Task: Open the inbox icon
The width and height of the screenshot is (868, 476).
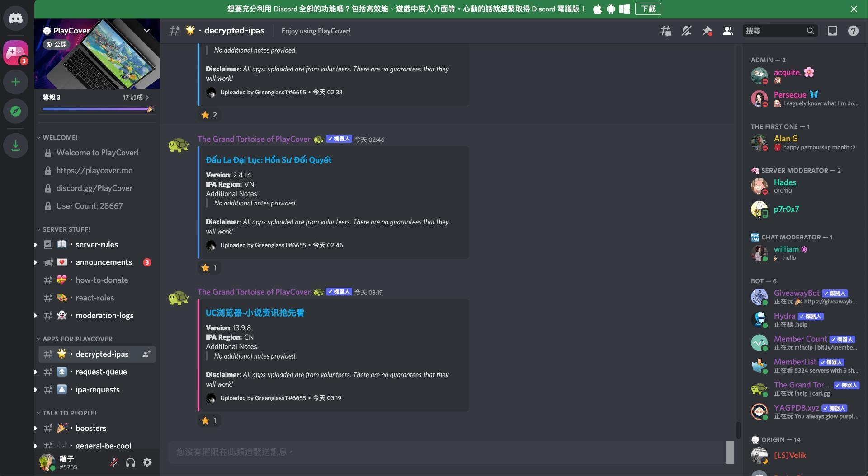Action: (832, 31)
